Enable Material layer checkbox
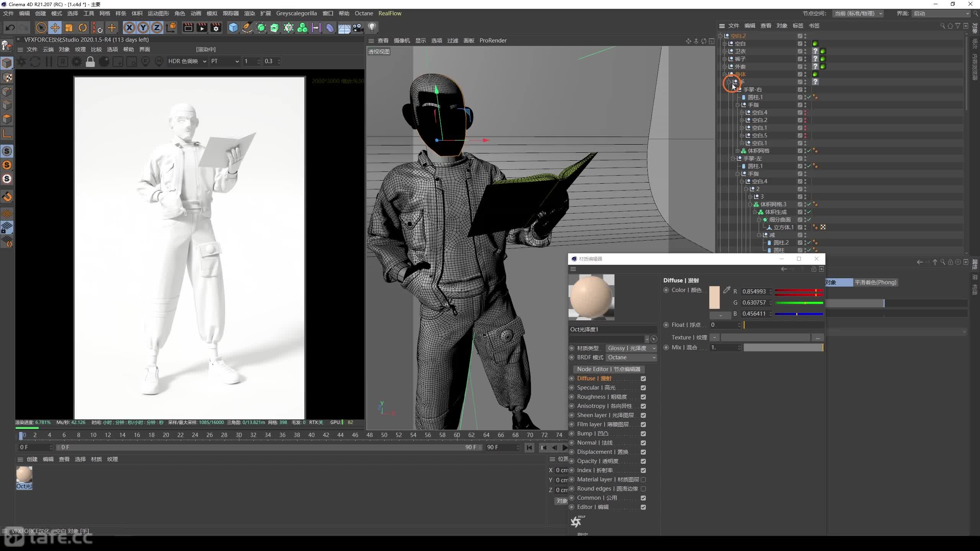 (x=643, y=479)
